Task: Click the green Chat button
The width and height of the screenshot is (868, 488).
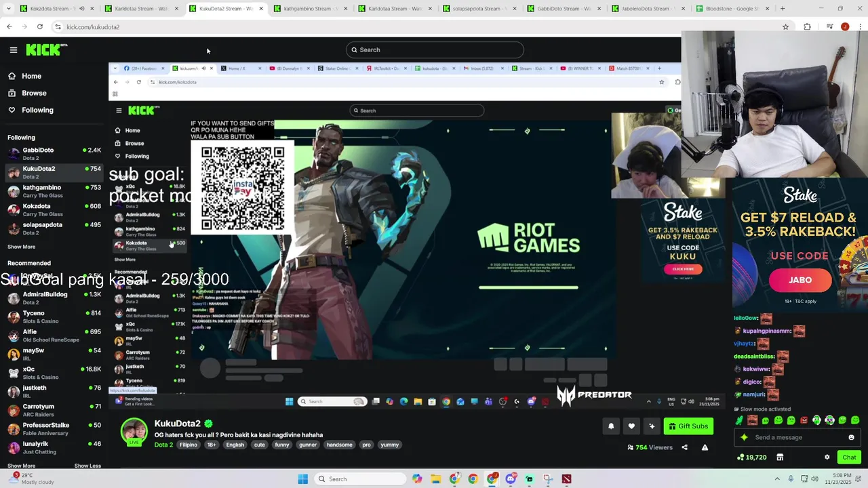Action: coord(849,457)
